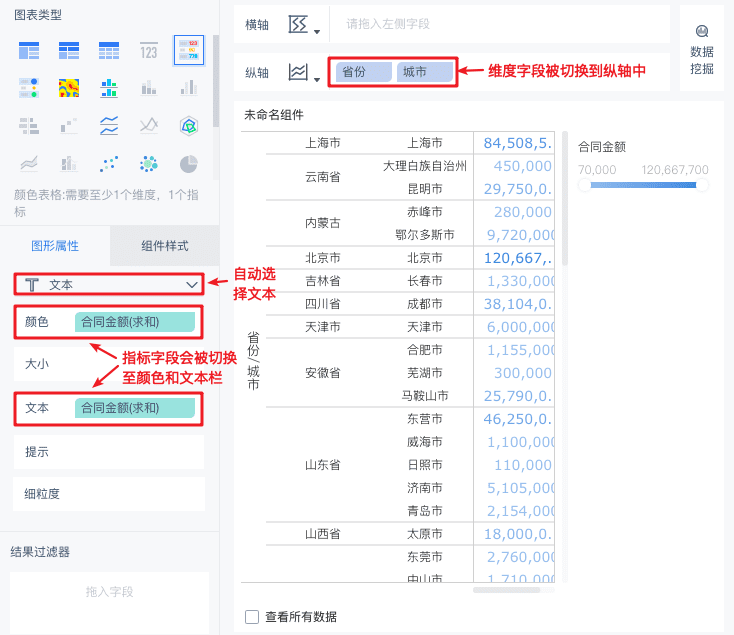
Task: Click the 纵轴 axis type icon
Action: 298,72
